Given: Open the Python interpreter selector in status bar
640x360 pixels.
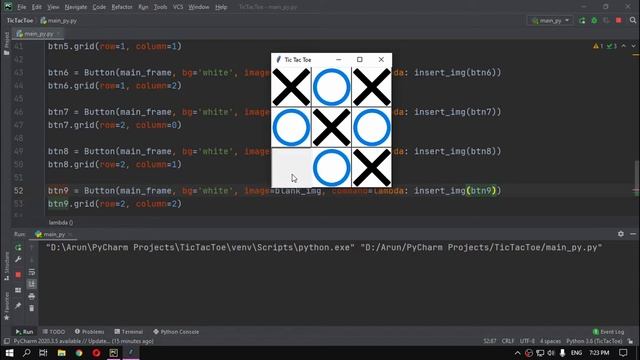Looking at the screenshot, I should click(x=594, y=341).
